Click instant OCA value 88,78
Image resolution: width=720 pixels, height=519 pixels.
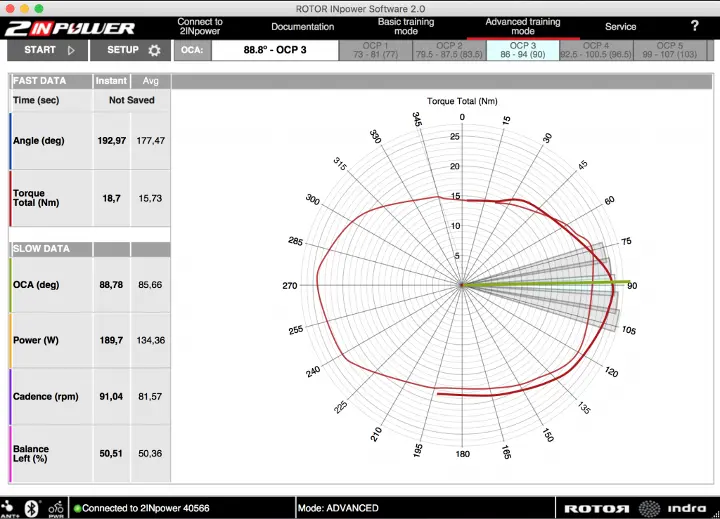[x=111, y=285]
